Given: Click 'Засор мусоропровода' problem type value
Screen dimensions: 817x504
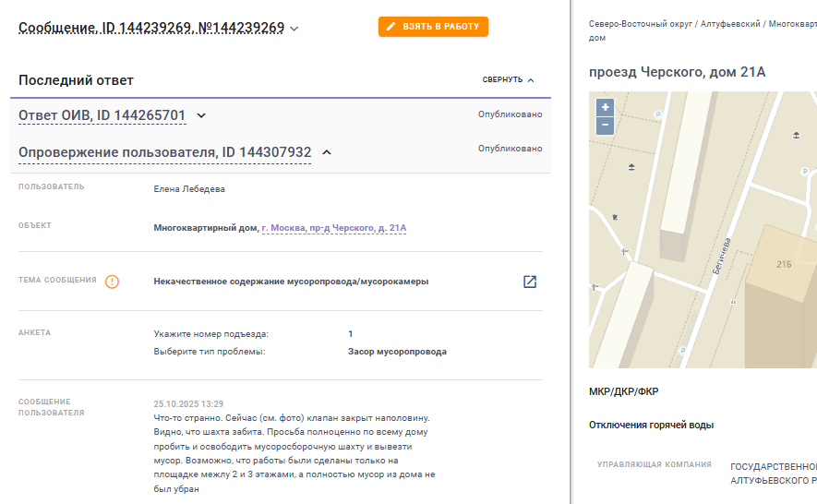Looking at the screenshot, I should [x=397, y=352].
